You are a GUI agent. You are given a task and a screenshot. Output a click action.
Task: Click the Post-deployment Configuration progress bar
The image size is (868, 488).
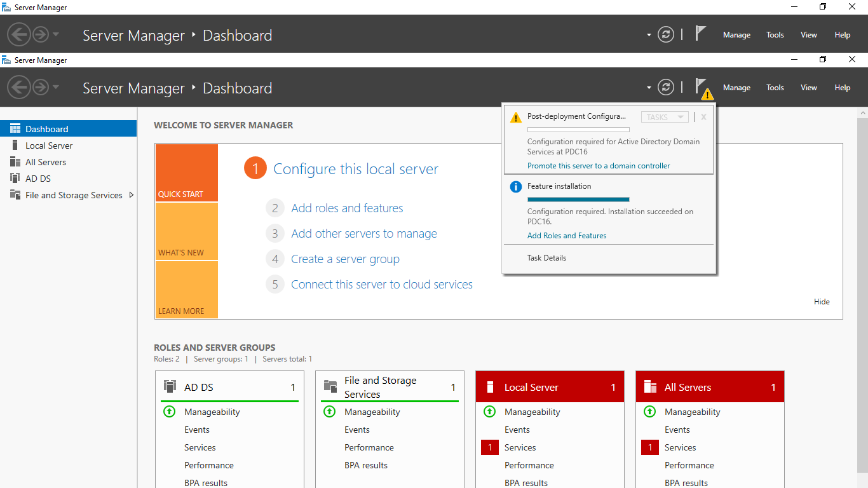(x=578, y=130)
